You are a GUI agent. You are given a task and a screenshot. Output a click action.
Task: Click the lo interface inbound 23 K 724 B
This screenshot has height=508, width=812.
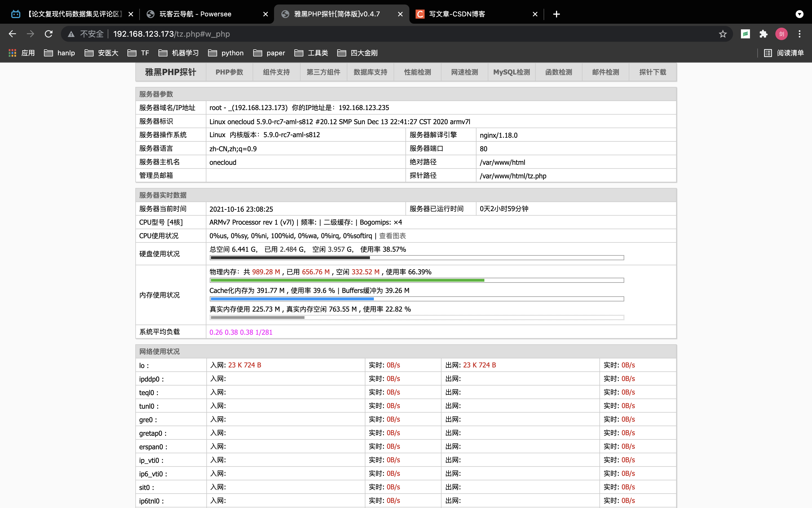245,365
